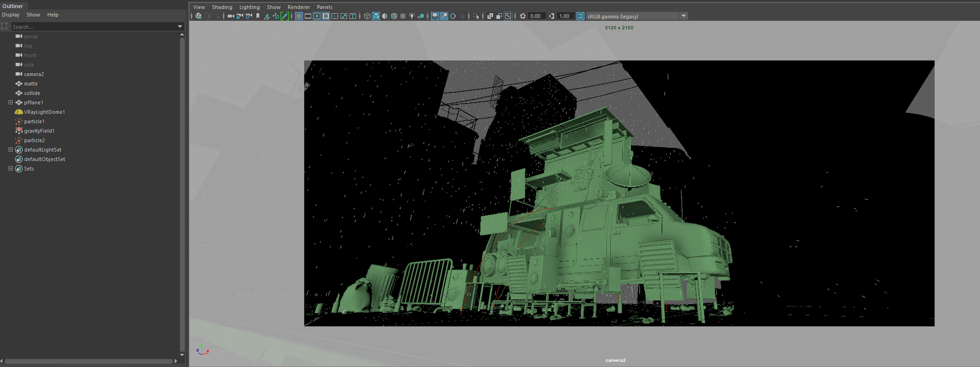
Task: Select camera2 in the Outliner
Action: 34,74
